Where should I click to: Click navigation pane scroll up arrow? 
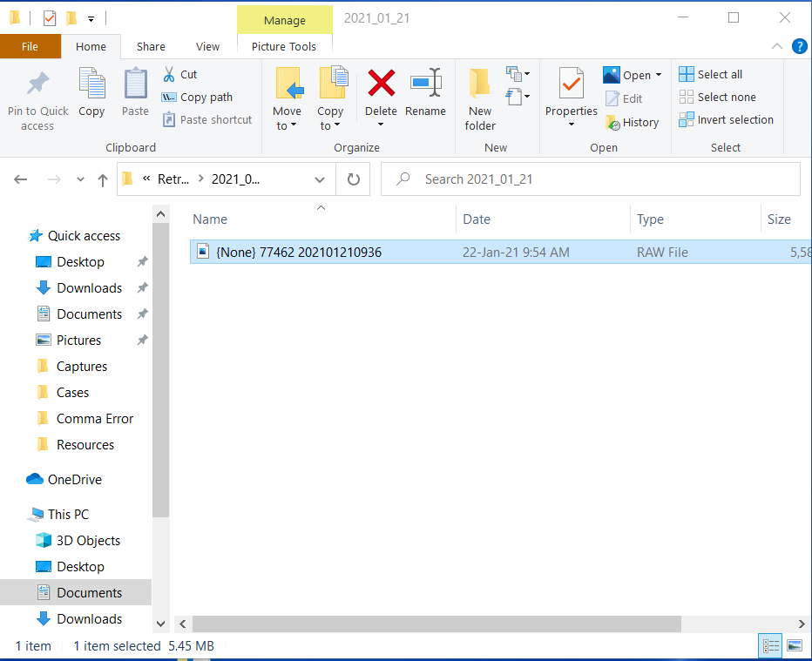[160, 213]
